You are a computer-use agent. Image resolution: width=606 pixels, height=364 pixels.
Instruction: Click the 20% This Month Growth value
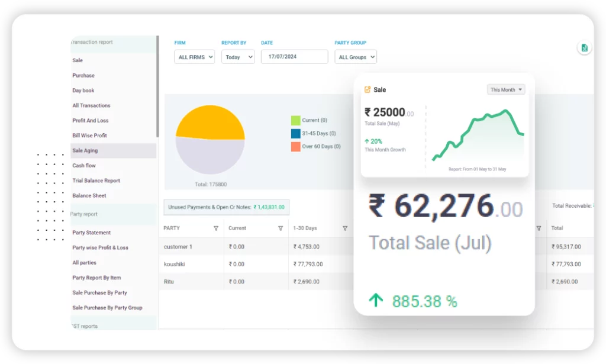tap(373, 141)
